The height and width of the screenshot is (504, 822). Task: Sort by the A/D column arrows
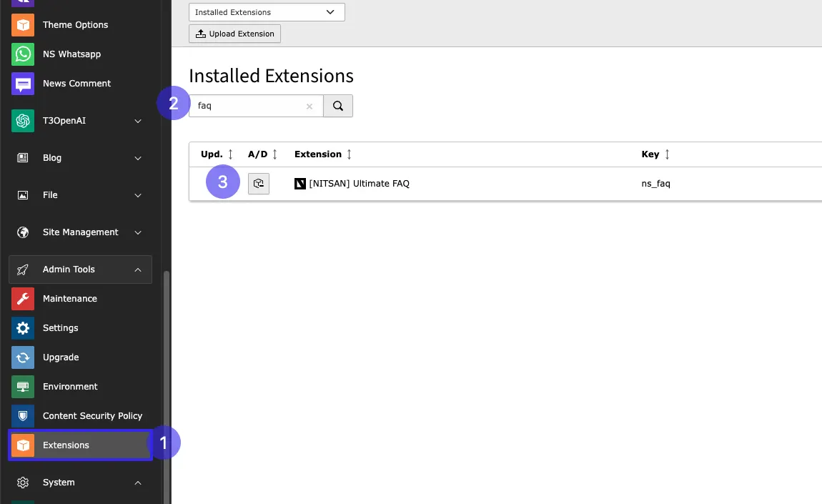274,154
